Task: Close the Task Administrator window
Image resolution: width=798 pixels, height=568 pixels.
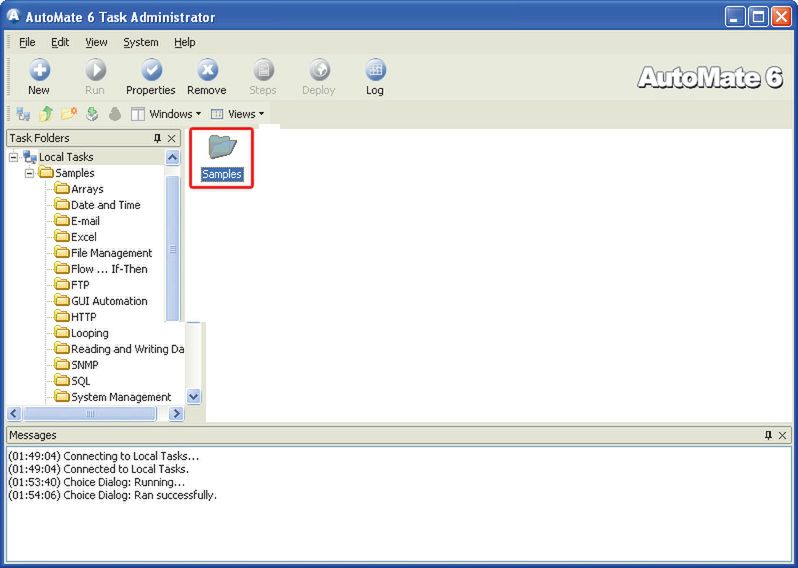Action: (x=781, y=17)
